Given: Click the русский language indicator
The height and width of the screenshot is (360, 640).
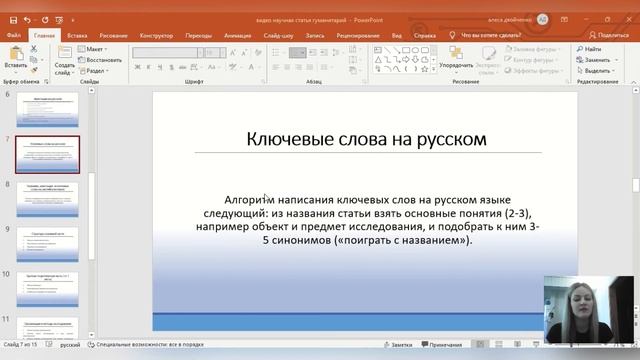Looking at the screenshot, I should (x=70, y=345).
